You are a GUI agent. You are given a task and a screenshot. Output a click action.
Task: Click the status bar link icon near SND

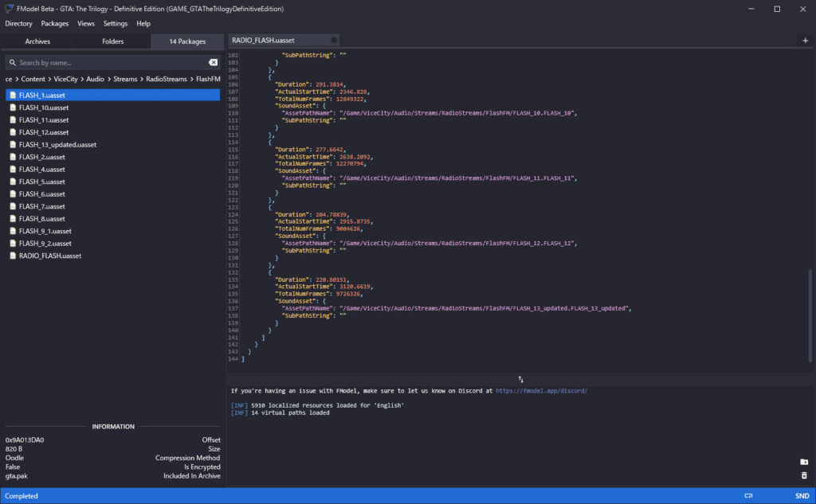(x=748, y=496)
